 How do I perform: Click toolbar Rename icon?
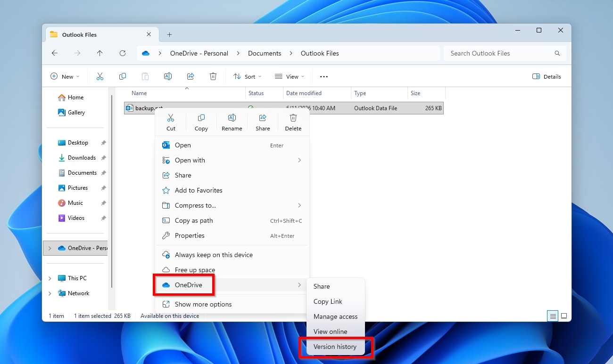click(x=168, y=76)
